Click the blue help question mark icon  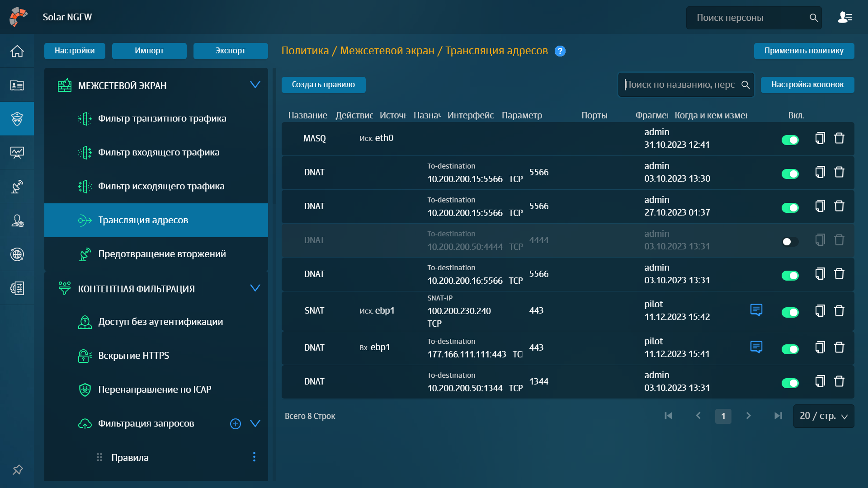[x=560, y=51]
